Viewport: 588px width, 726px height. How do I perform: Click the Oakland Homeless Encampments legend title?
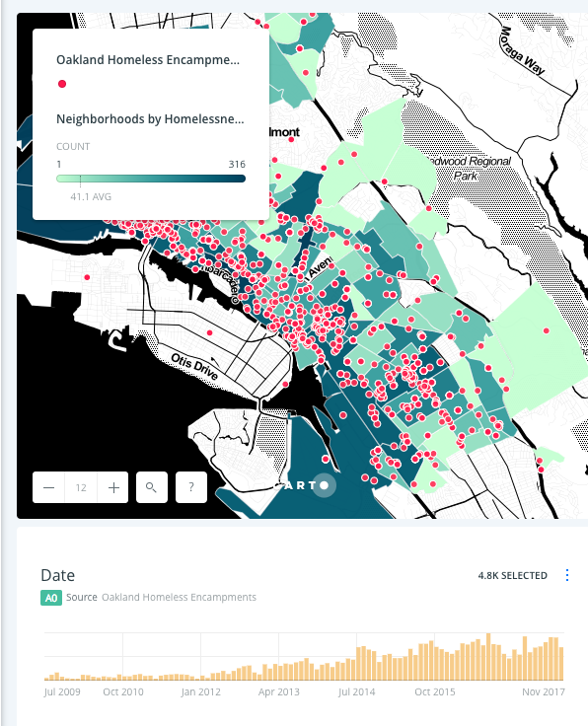pyautogui.click(x=148, y=60)
